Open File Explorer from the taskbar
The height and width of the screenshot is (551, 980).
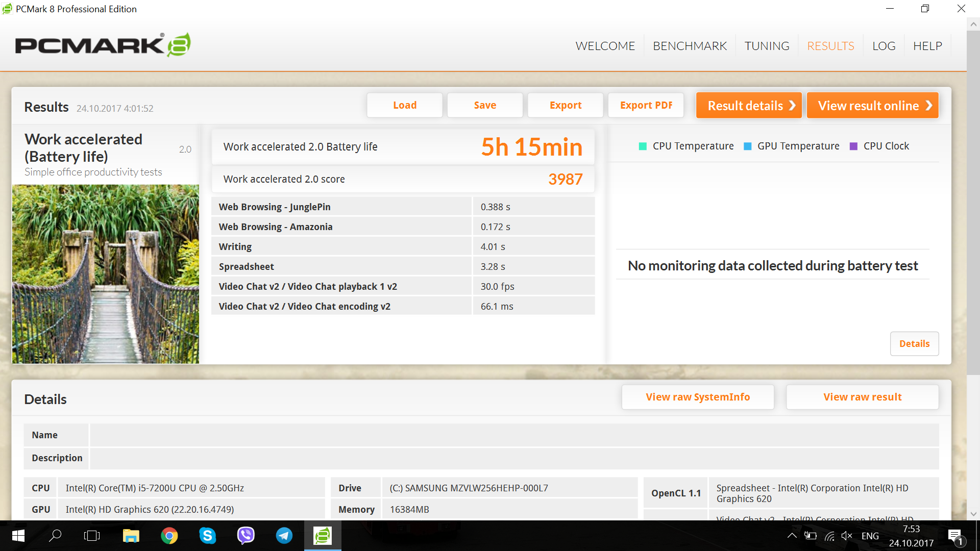(x=131, y=536)
